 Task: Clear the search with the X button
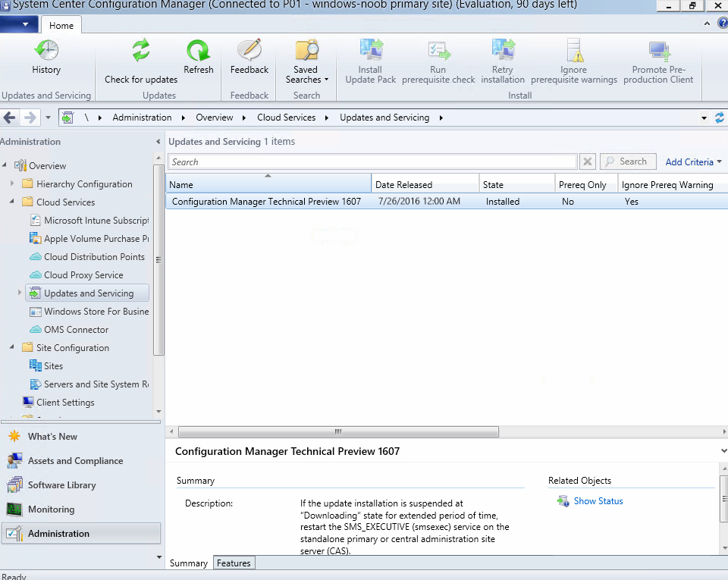(587, 161)
